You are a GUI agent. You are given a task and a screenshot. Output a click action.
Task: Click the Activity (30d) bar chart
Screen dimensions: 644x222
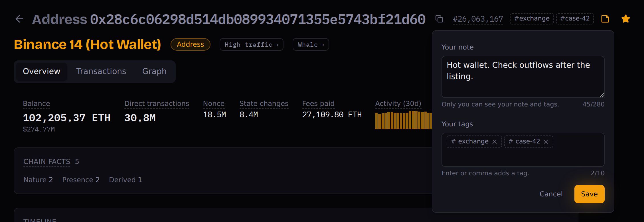(404, 120)
